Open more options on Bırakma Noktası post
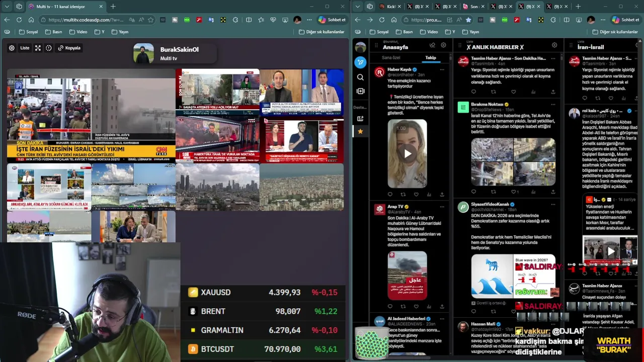The image size is (644, 362). [553, 104]
